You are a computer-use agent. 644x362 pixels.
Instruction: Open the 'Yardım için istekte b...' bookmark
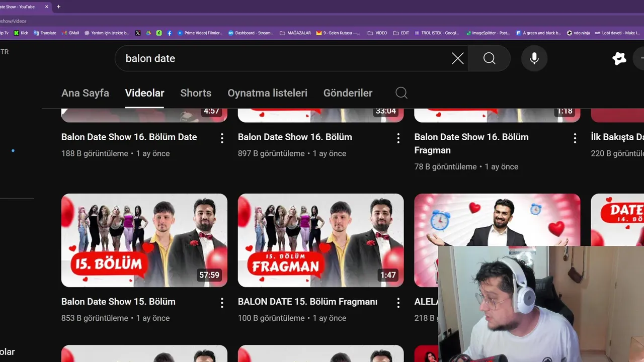(x=107, y=33)
